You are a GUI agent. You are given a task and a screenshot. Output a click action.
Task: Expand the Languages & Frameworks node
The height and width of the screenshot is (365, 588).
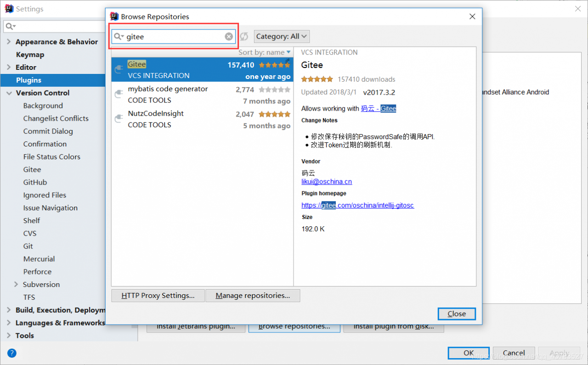pyautogui.click(x=9, y=323)
